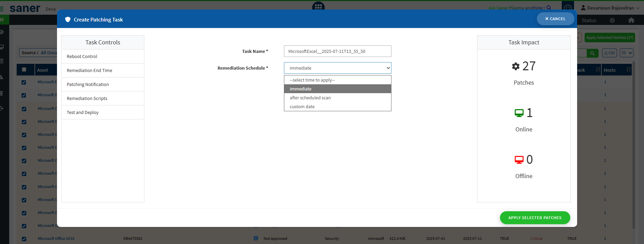644x244 pixels.
Task: Open Reboot Control task control
Action: tap(103, 56)
